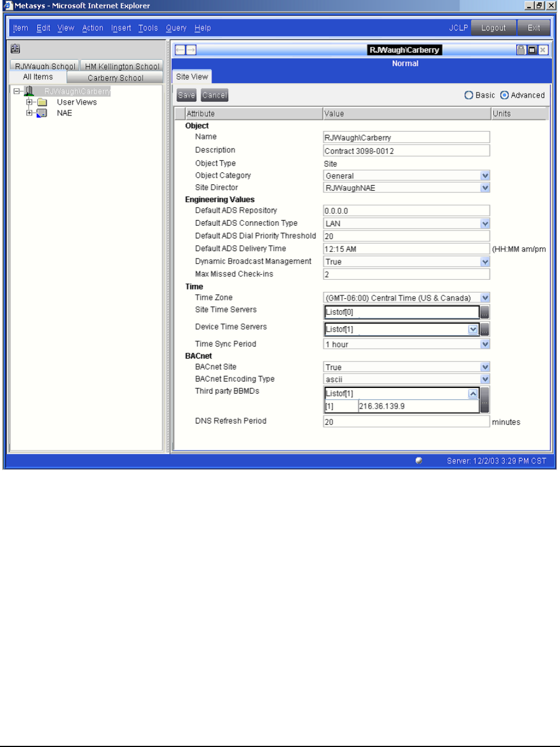Open the Site Time Servers list editor button
This screenshot has width=560, height=747.
click(485, 313)
